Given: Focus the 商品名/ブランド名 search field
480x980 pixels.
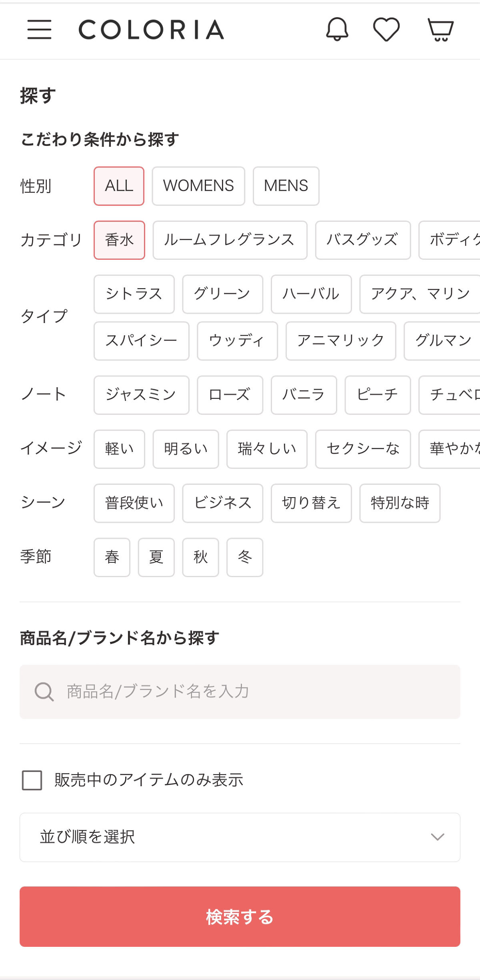Looking at the screenshot, I should (256, 692).
